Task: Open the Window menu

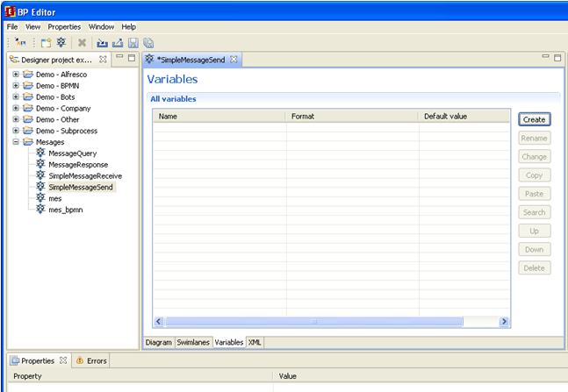Action: 101,27
